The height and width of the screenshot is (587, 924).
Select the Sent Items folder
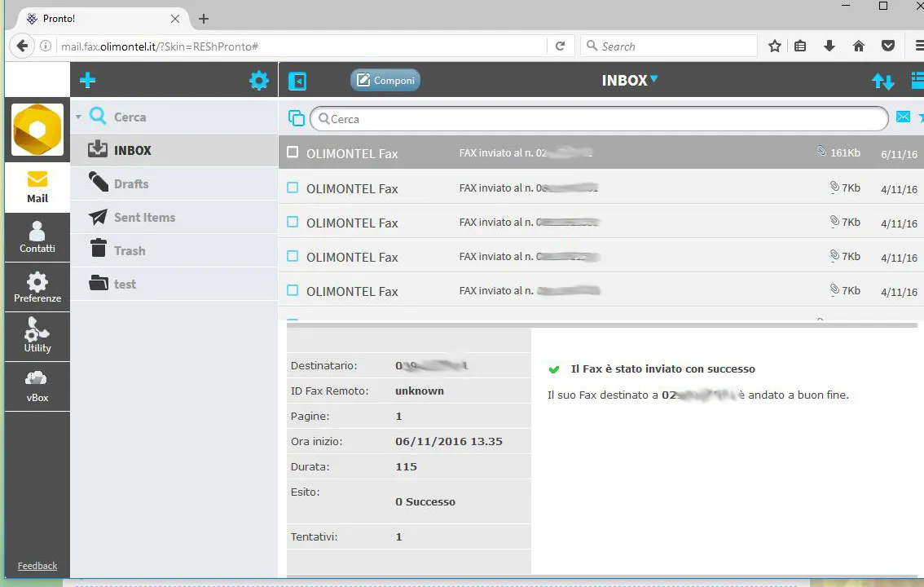[143, 218]
